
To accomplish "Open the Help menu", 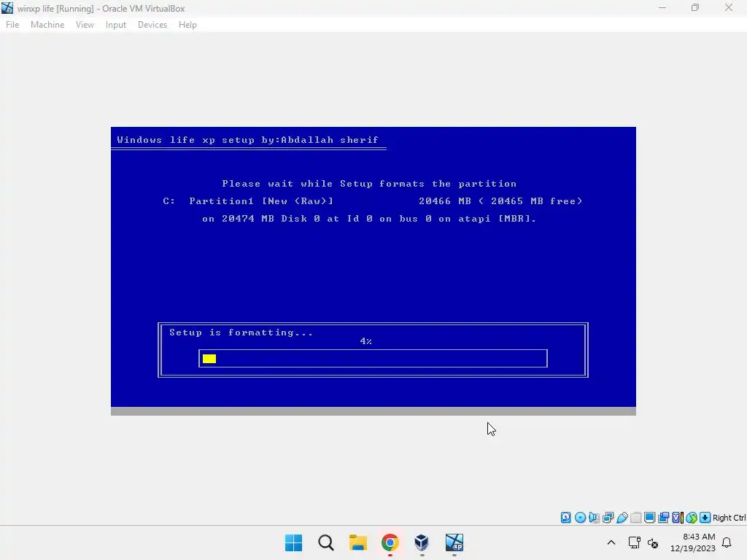I will [x=187, y=25].
